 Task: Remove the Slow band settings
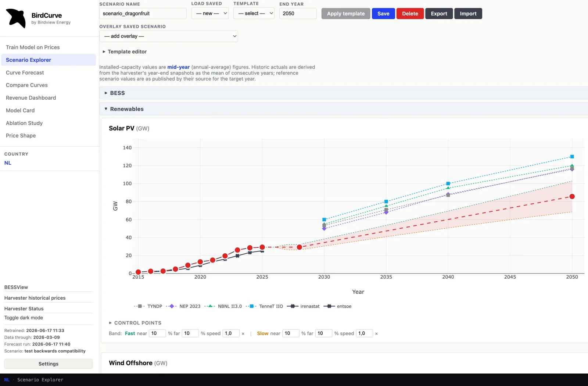pyautogui.click(x=376, y=334)
